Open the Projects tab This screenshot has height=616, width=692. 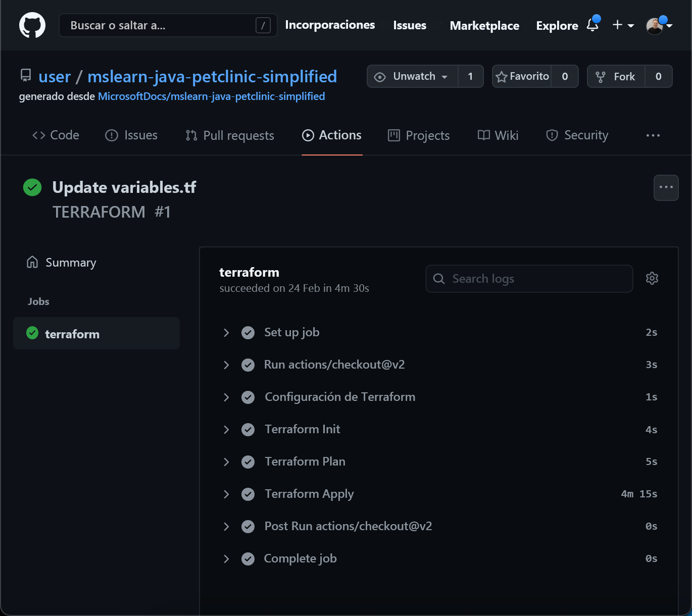(x=419, y=135)
